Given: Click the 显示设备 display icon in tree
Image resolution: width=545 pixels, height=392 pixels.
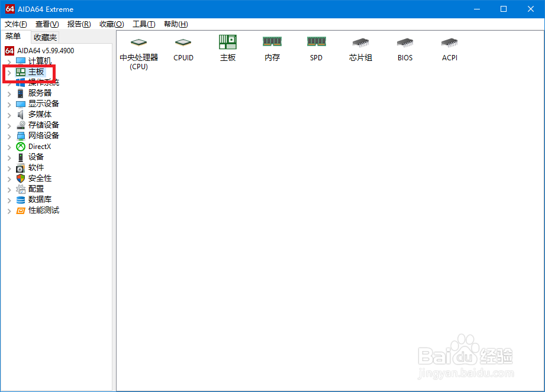Looking at the screenshot, I should click(x=21, y=104).
